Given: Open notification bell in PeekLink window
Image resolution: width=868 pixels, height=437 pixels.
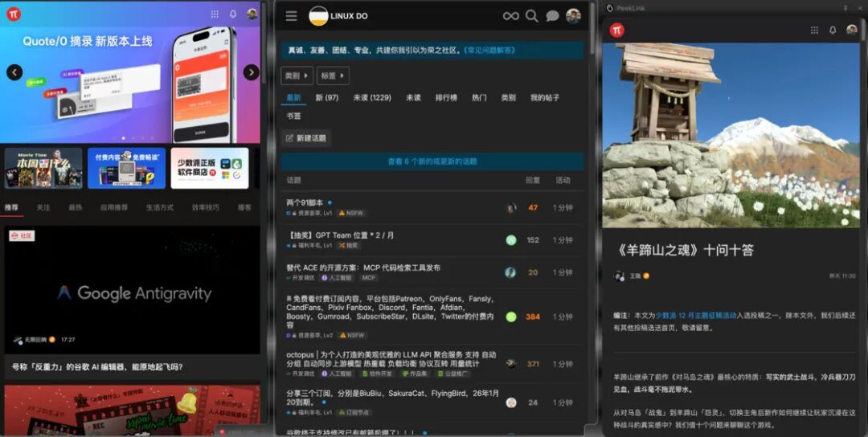Looking at the screenshot, I should pos(833,31).
